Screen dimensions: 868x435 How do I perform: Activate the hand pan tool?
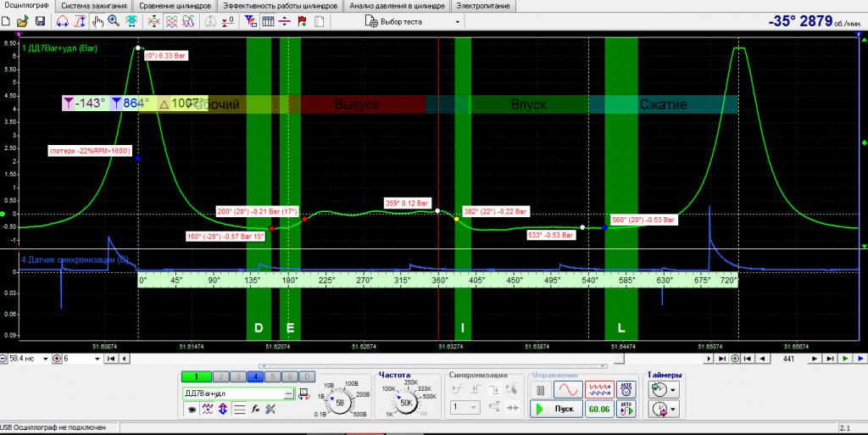pos(97,21)
